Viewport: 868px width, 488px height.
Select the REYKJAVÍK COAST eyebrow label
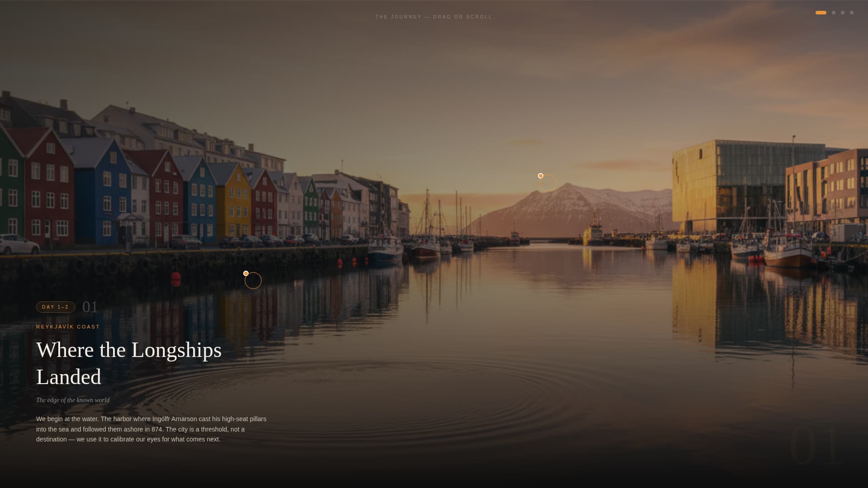click(68, 326)
